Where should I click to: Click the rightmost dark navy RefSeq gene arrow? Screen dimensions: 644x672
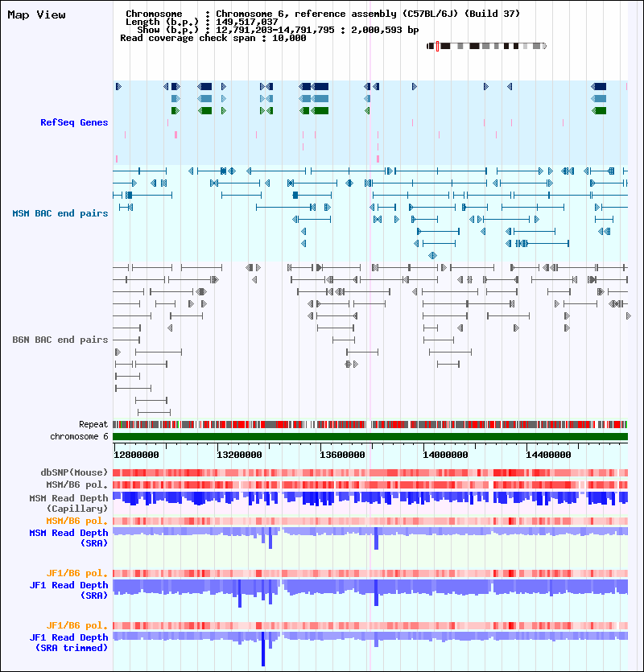599,87
